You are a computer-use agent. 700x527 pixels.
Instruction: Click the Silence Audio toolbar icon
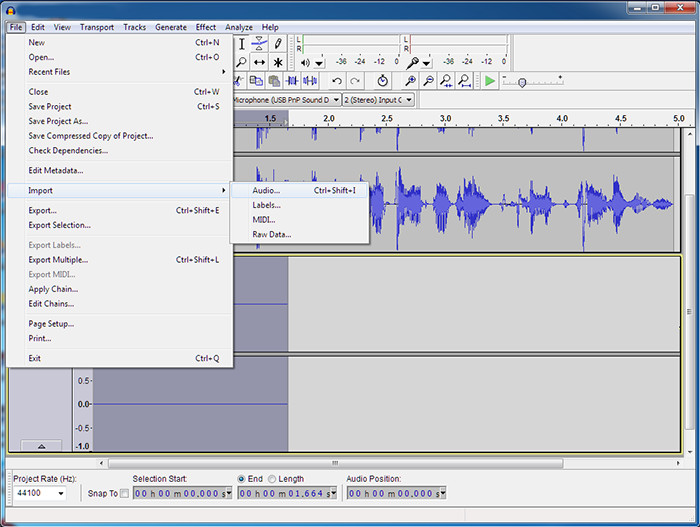(311, 81)
